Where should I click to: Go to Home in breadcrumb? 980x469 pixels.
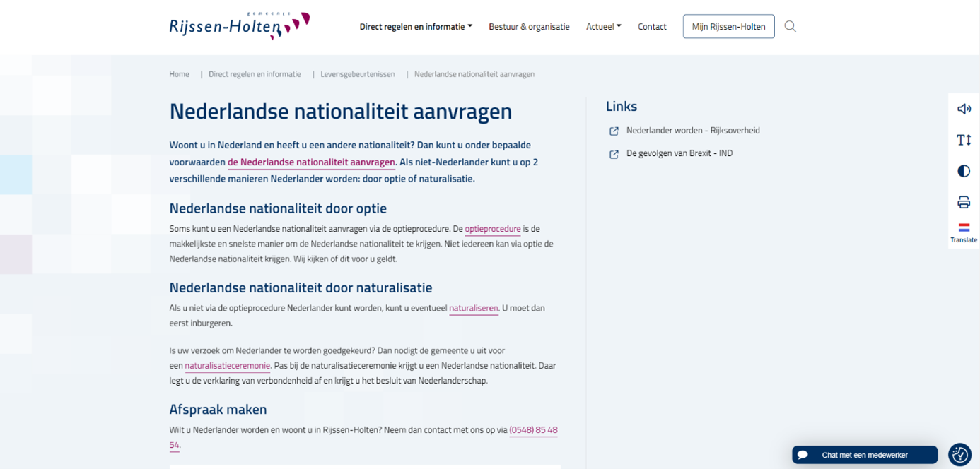pyautogui.click(x=180, y=74)
